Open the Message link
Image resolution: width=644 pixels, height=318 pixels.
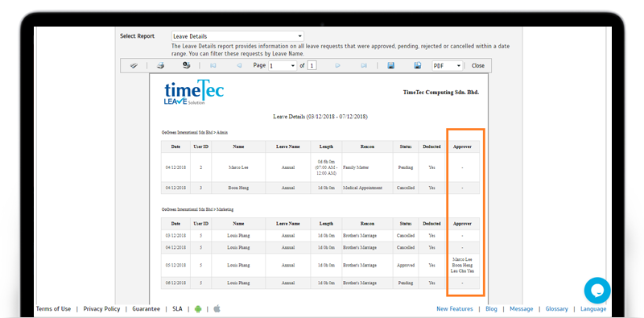click(521, 309)
